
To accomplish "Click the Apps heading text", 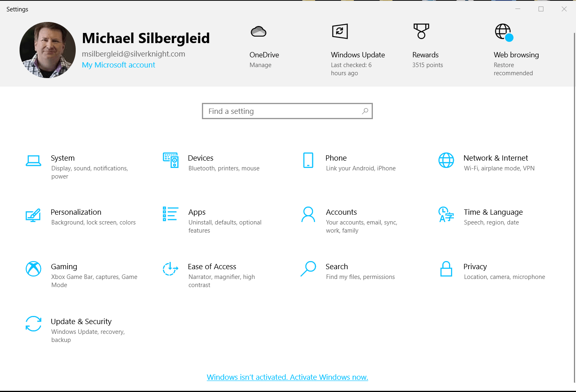I will tap(197, 212).
